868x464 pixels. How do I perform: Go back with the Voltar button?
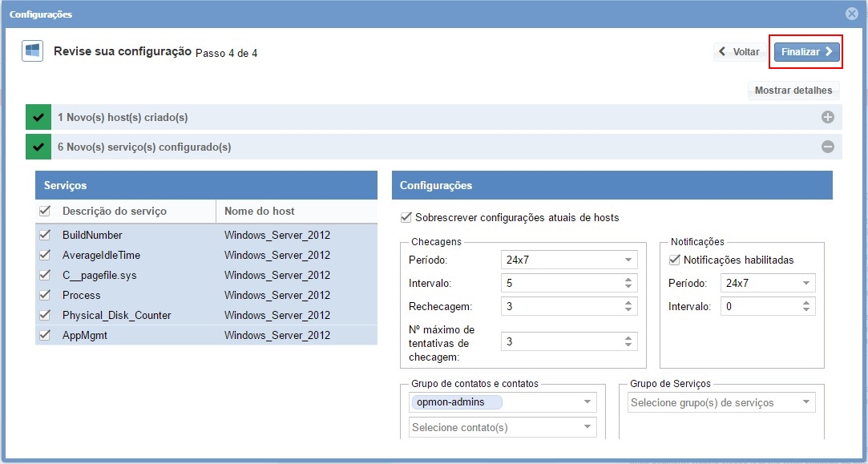738,52
